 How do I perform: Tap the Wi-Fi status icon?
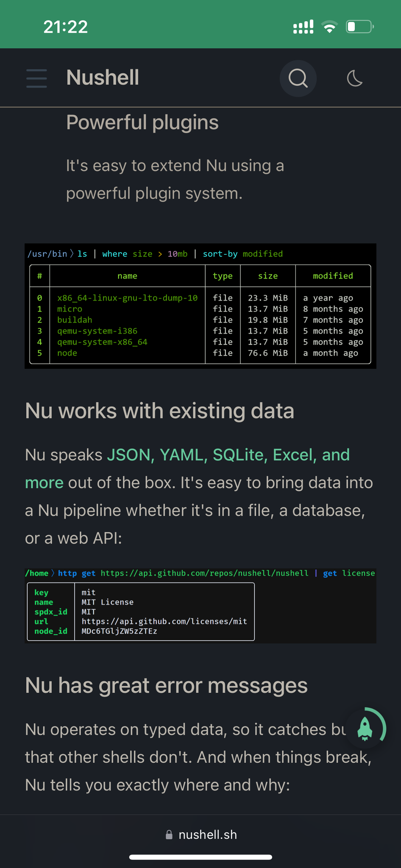pos(329,27)
